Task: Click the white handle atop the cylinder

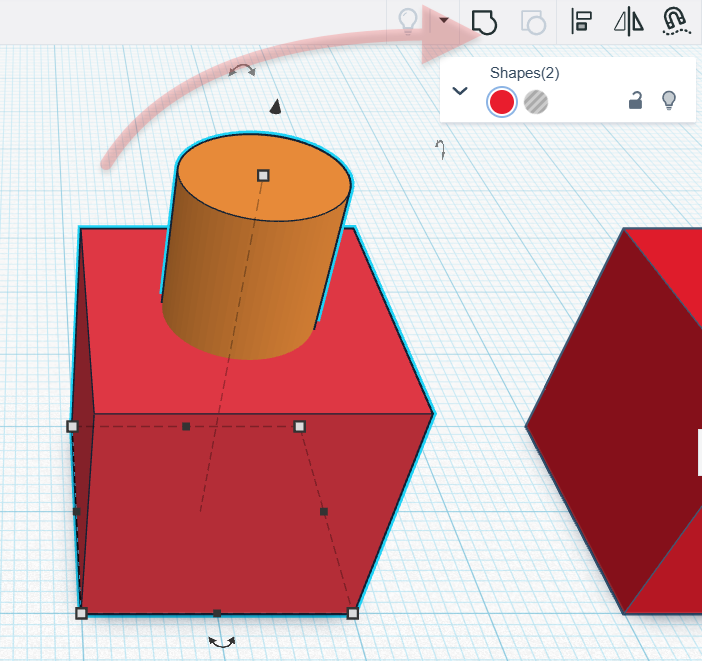Action: click(x=263, y=175)
